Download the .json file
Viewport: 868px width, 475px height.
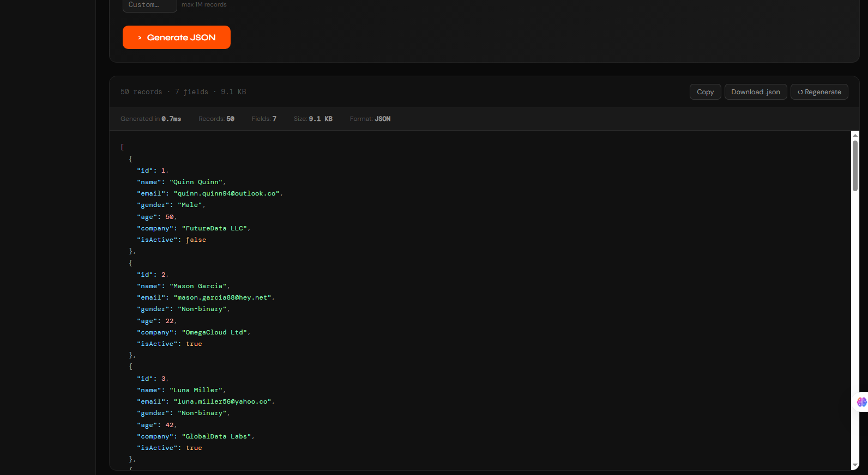(x=756, y=92)
